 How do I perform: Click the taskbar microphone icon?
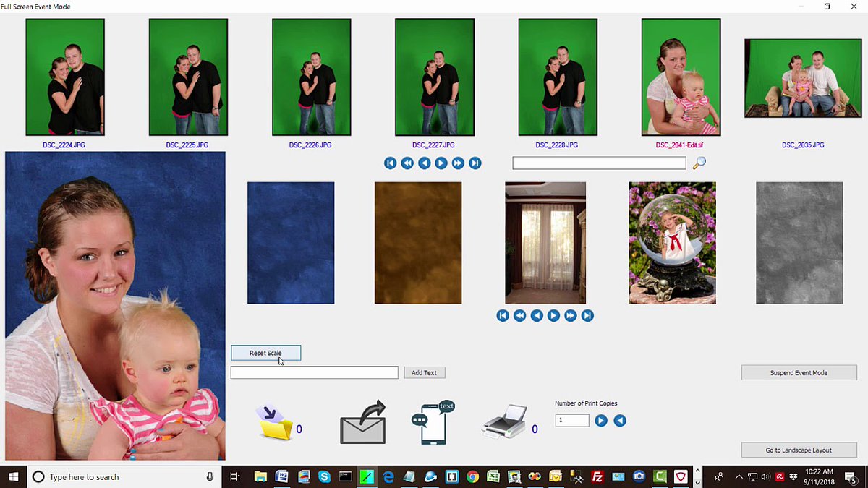(210, 476)
